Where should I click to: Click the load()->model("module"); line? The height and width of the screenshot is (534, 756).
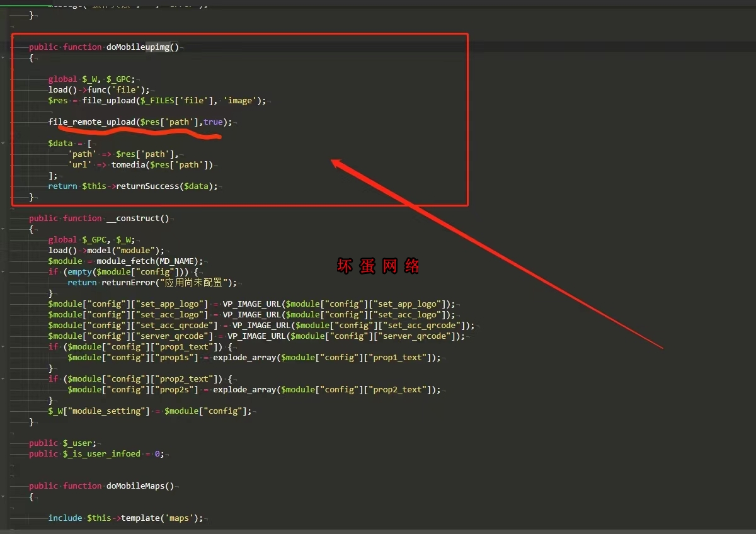tap(106, 250)
